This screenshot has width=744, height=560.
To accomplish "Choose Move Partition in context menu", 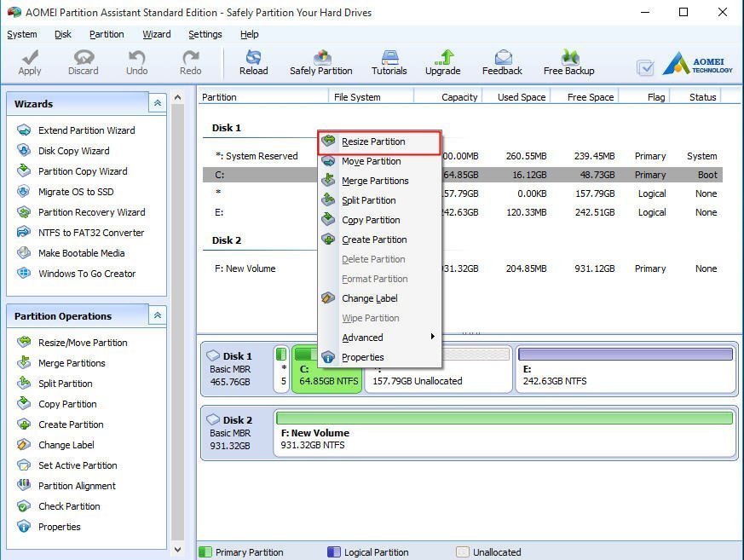I will point(379,161).
